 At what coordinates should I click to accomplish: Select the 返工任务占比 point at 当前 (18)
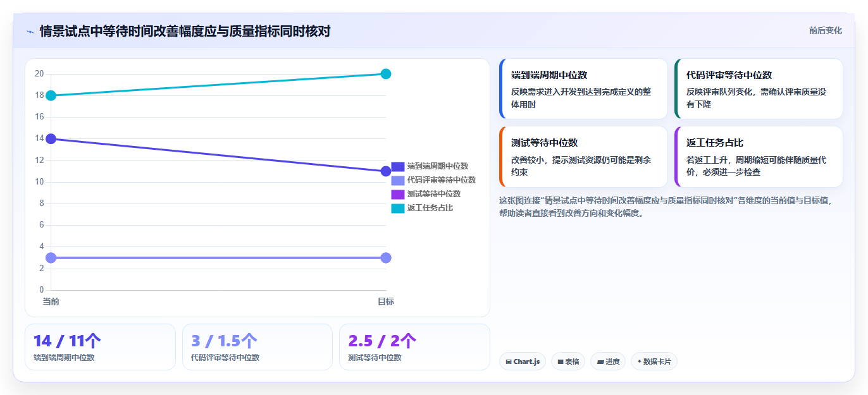coord(51,95)
